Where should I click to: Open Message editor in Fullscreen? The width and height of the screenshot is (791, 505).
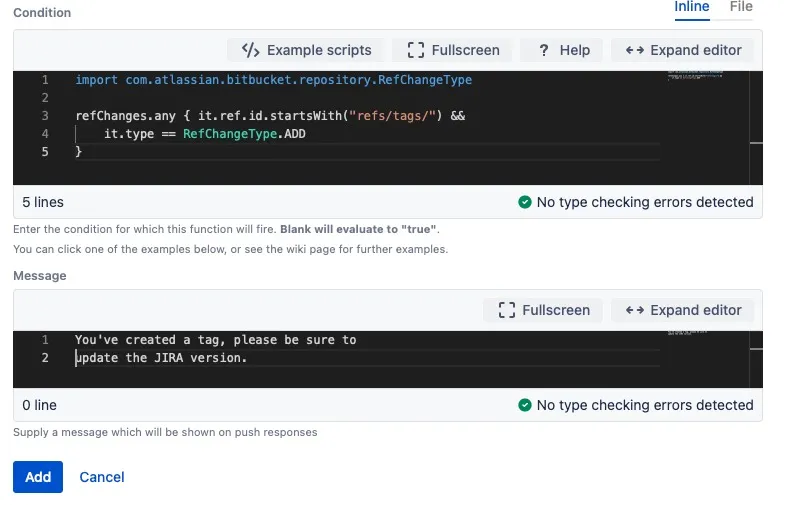click(543, 310)
